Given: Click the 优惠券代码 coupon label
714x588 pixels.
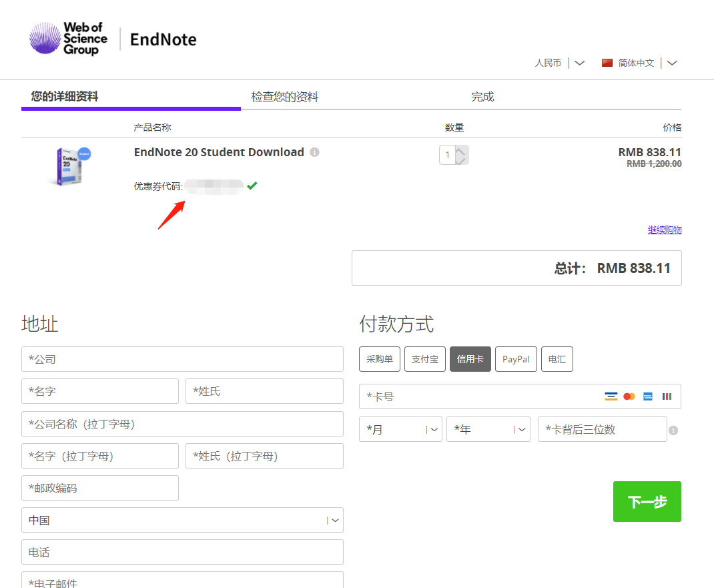Looking at the screenshot, I should 158,186.
